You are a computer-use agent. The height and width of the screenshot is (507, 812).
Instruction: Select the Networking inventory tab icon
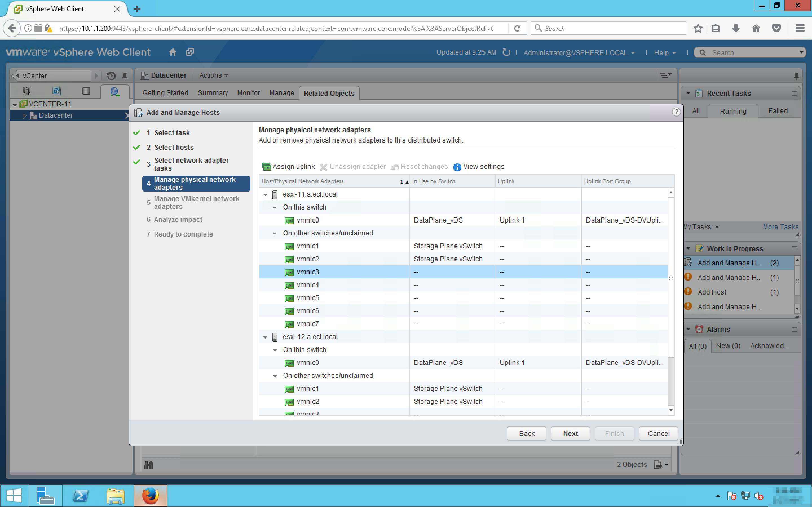click(114, 91)
